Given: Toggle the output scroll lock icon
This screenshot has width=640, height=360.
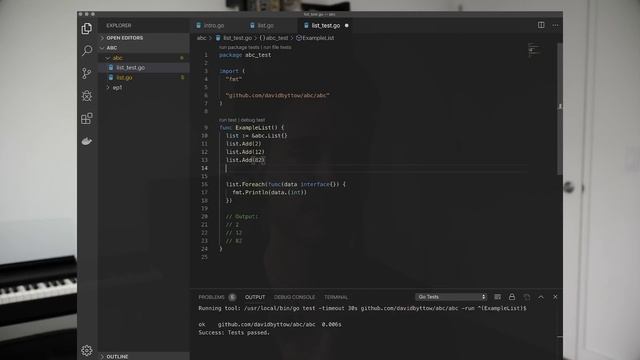Looking at the screenshot, I should [511, 297].
